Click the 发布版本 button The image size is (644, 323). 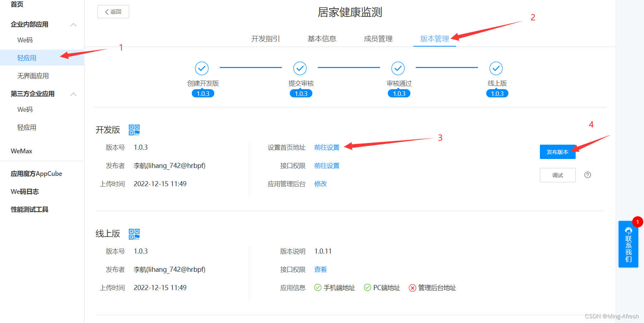coord(557,152)
